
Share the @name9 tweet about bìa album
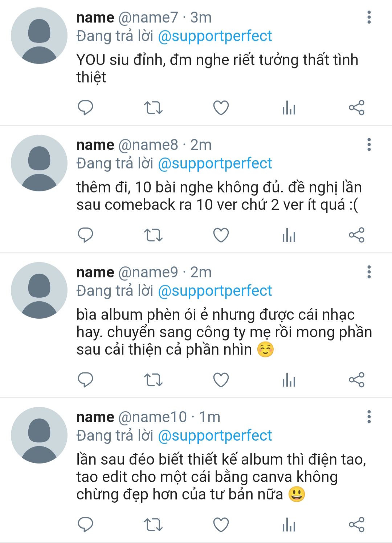pyautogui.click(x=356, y=380)
